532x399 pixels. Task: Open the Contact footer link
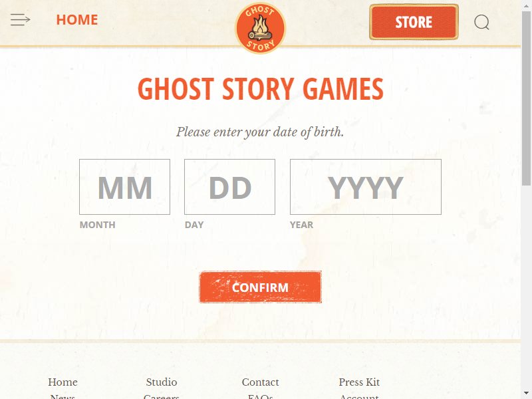coord(260,382)
